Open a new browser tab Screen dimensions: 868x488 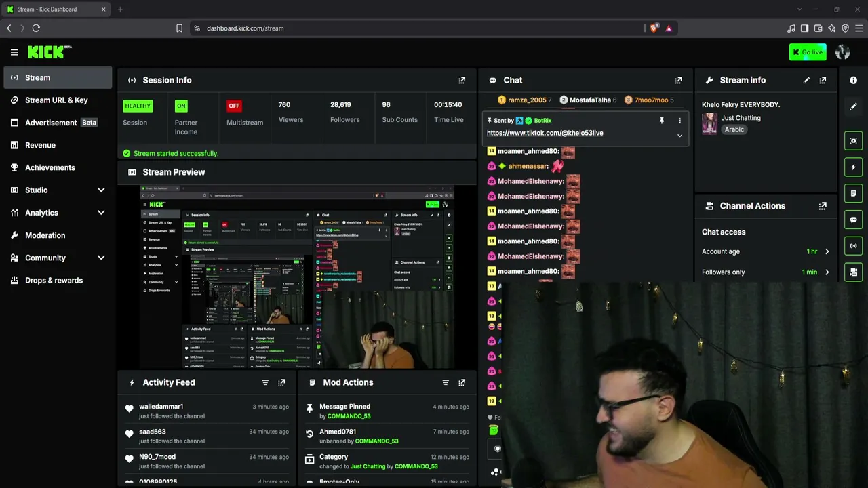click(x=120, y=9)
